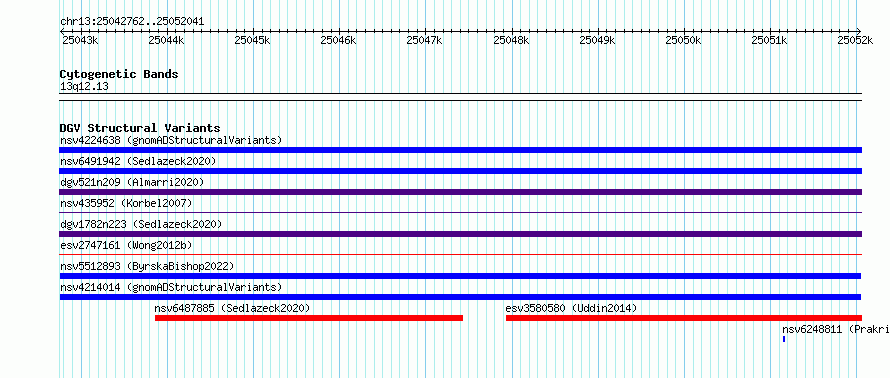Click the blue bar under nsv6491942
Image resolution: width=890 pixels, height=378 pixels.
[x=460, y=171]
